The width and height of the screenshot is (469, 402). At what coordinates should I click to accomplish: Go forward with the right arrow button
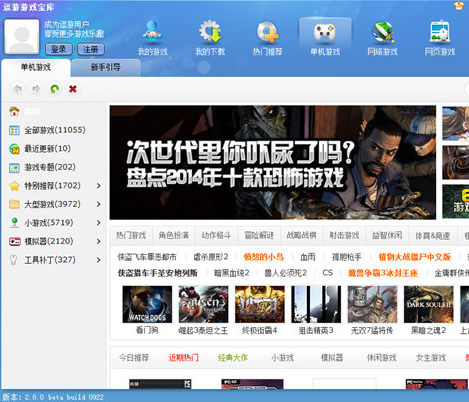coord(36,89)
